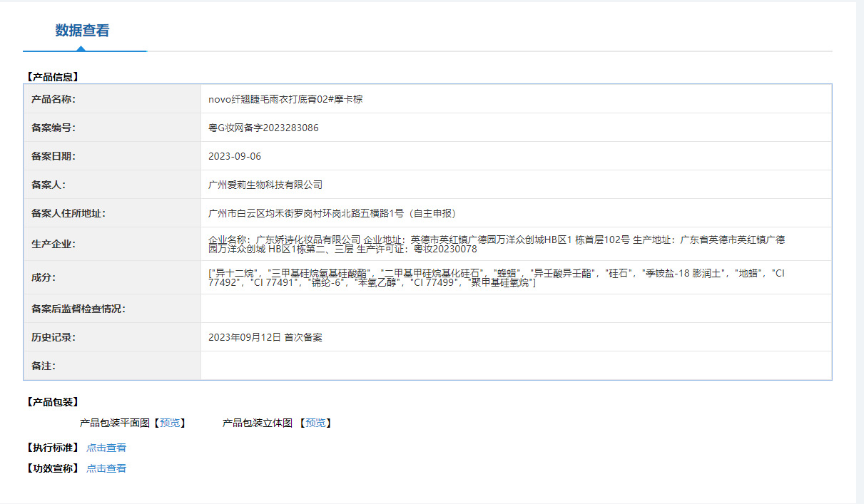Select the 数据查看 tab
This screenshot has height=504, width=864.
click(x=83, y=31)
